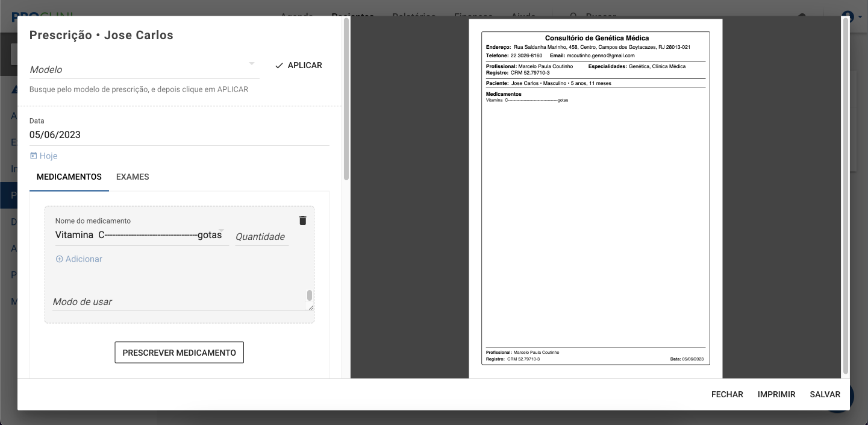The height and width of the screenshot is (425, 868).
Task: Delete the Vitamina C medication entry
Action: [302, 221]
